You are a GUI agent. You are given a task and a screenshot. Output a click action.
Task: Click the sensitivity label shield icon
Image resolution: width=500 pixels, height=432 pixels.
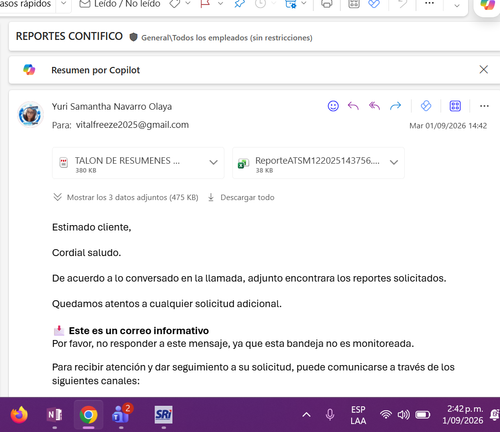click(133, 37)
